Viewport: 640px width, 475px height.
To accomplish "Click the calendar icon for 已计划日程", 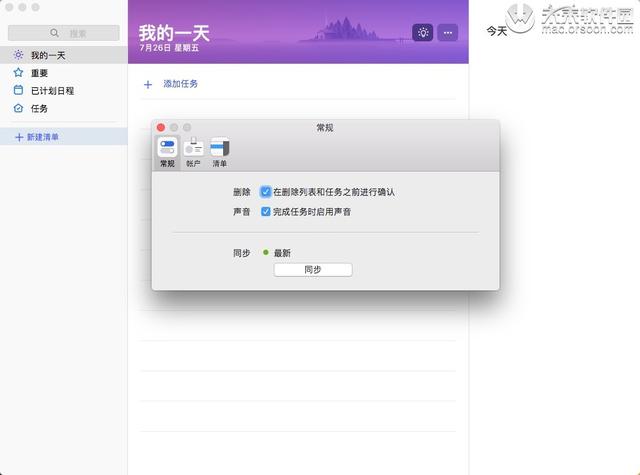I will (18, 90).
